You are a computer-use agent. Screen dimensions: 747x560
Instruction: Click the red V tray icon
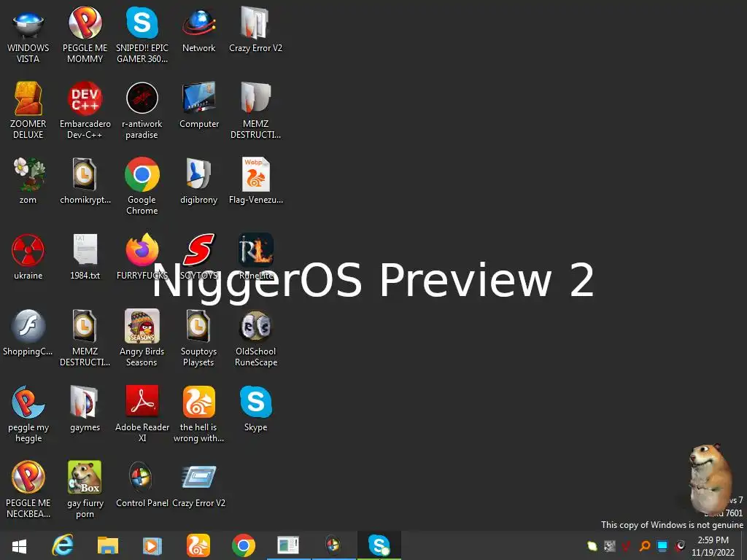pyautogui.click(x=627, y=545)
